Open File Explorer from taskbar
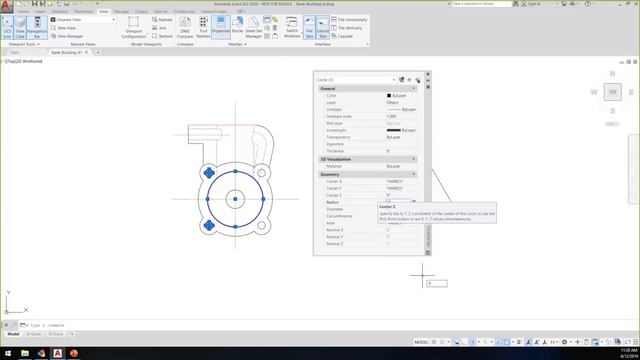Screen dimensions: 640x360 25,353
